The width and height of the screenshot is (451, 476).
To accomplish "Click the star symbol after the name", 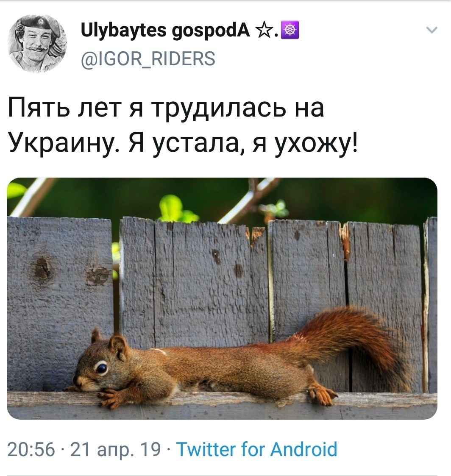I will pos(264,31).
